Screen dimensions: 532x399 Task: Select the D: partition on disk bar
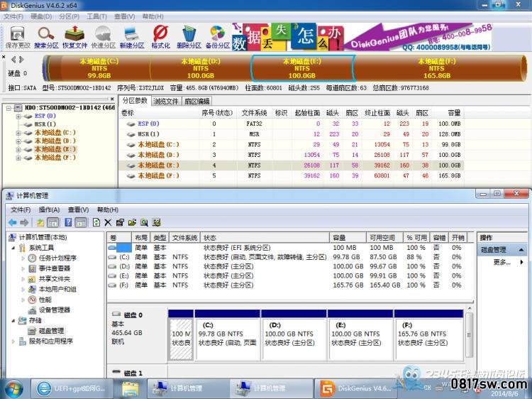(x=201, y=68)
